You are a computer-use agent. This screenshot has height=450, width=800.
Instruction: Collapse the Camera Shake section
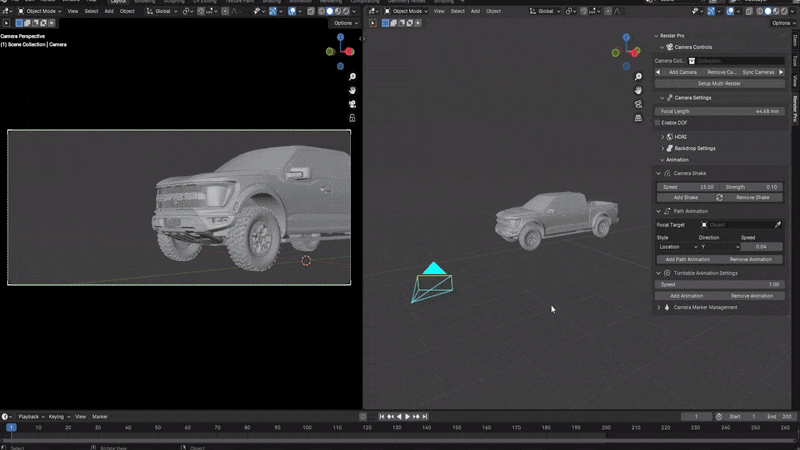coord(658,173)
